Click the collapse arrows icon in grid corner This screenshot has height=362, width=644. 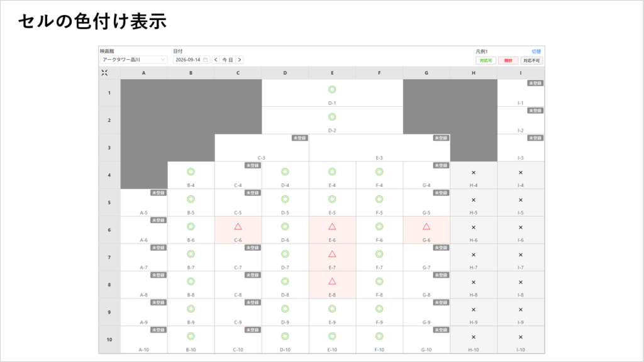coord(105,73)
